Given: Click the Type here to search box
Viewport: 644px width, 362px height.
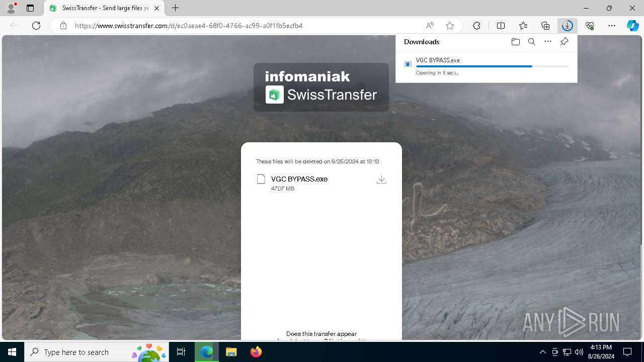Looking at the screenshot, I should pos(97,352).
